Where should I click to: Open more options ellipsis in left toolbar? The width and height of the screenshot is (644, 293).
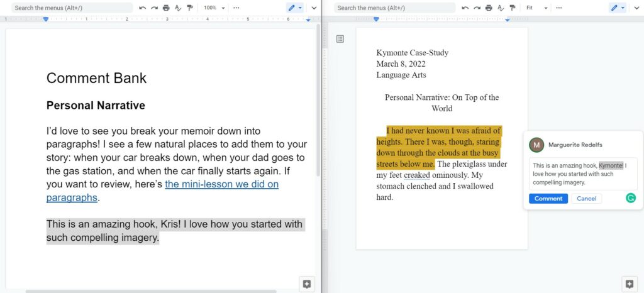(x=236, y=8)
